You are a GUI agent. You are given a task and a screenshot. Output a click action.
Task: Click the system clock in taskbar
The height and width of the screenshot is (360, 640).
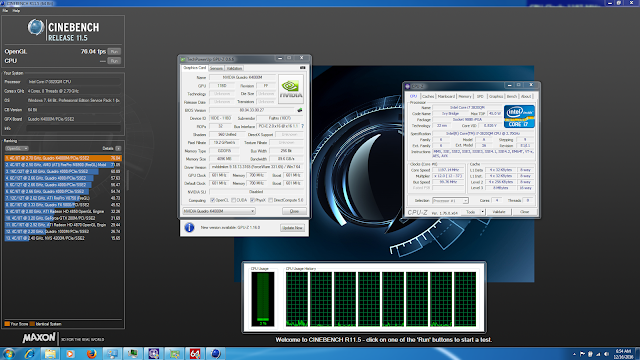[623, 354]
